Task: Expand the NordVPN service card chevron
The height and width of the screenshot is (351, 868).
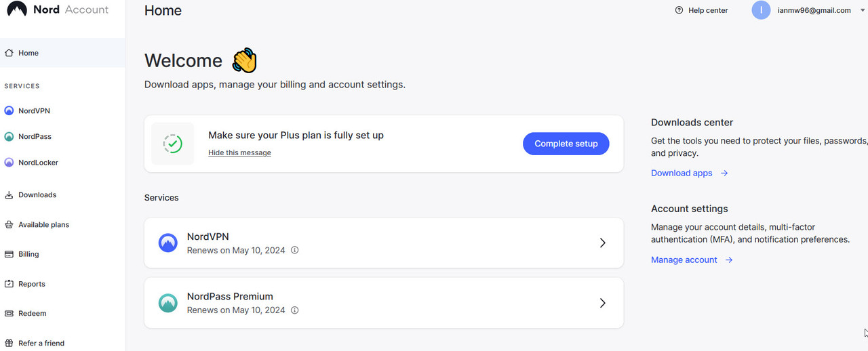Action: tap(602, 243)
